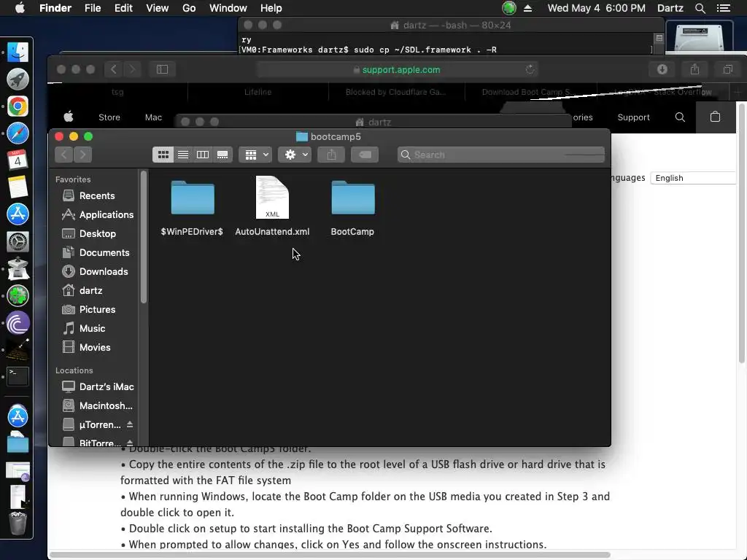Open the Support link on Apple site
This screenshot has height=560, width=747.
coord(634,117)
